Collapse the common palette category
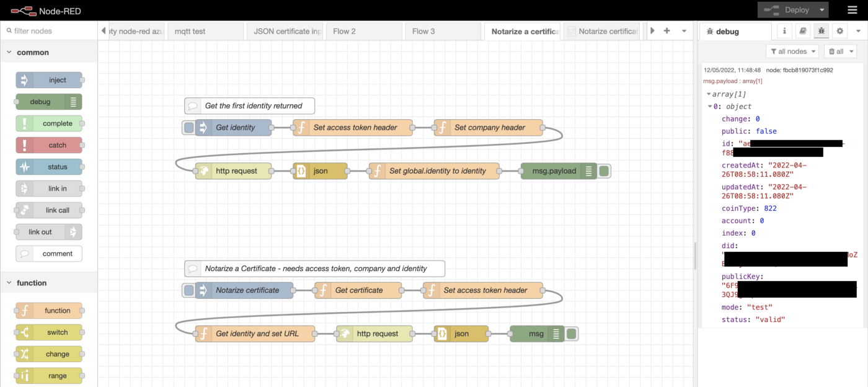This screenshot has height=387, width=868. pyautogui.click(x=9, y=53)
